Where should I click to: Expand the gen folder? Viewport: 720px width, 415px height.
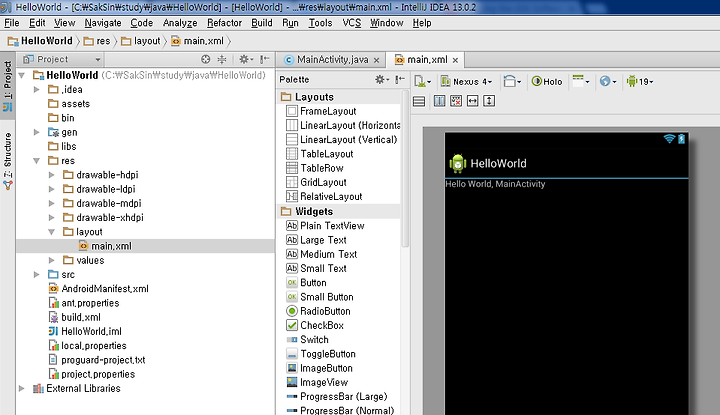37,132
